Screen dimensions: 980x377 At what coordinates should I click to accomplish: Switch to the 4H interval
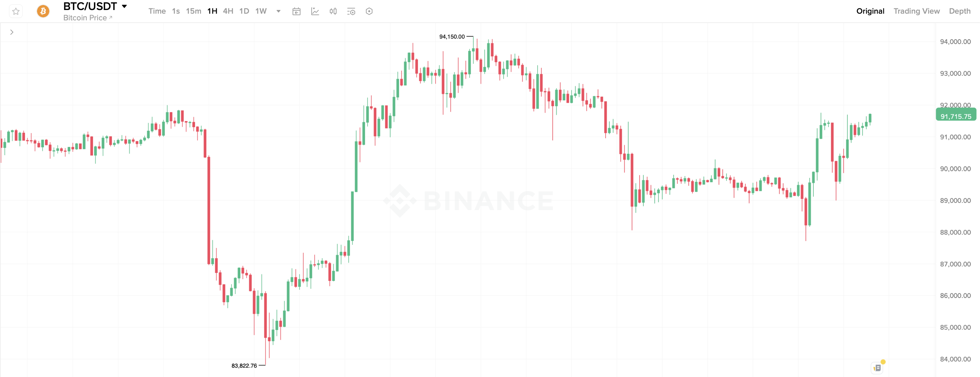[x=228, y=11]
